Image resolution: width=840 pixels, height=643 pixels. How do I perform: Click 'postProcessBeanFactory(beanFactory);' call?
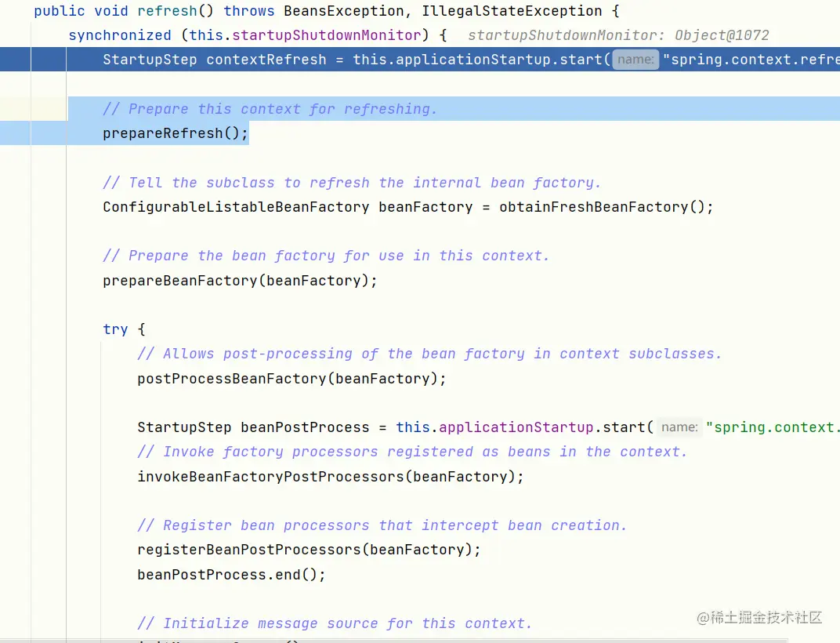[291, 379]
